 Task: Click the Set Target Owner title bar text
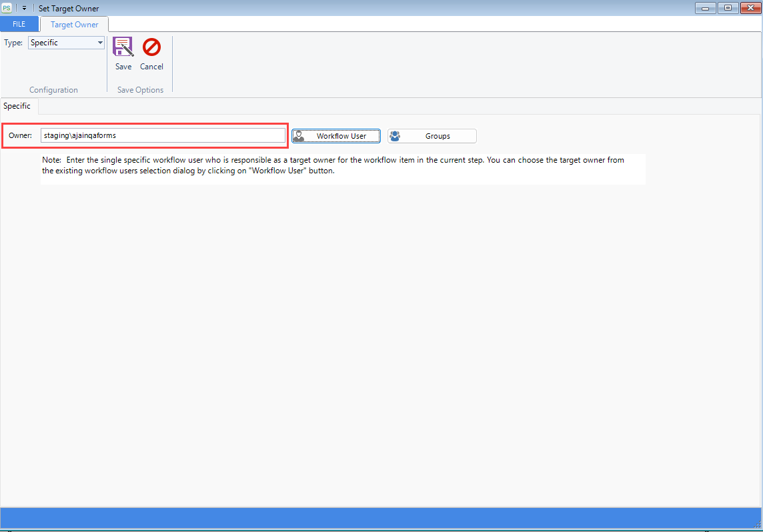[69, 9]
